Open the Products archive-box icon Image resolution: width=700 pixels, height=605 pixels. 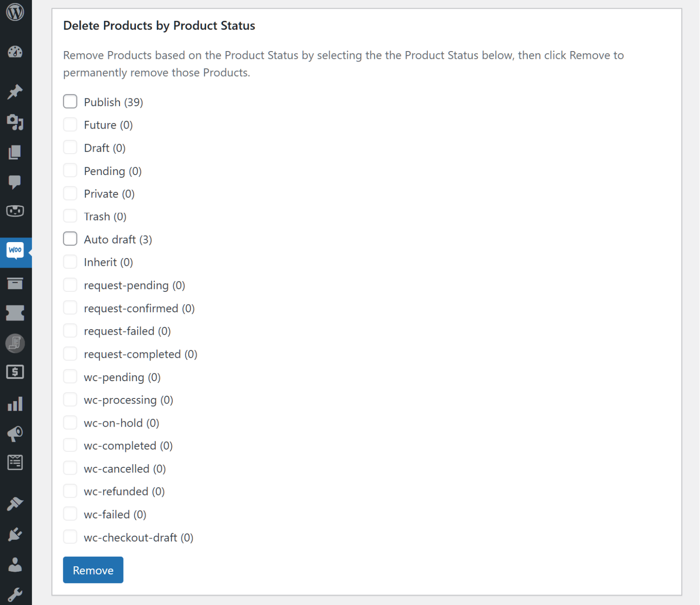15,283
